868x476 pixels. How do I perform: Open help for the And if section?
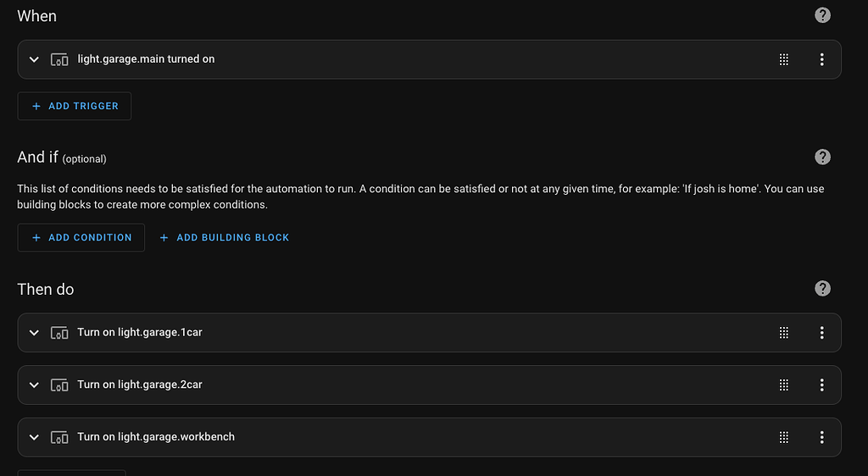tap(822, 157)
